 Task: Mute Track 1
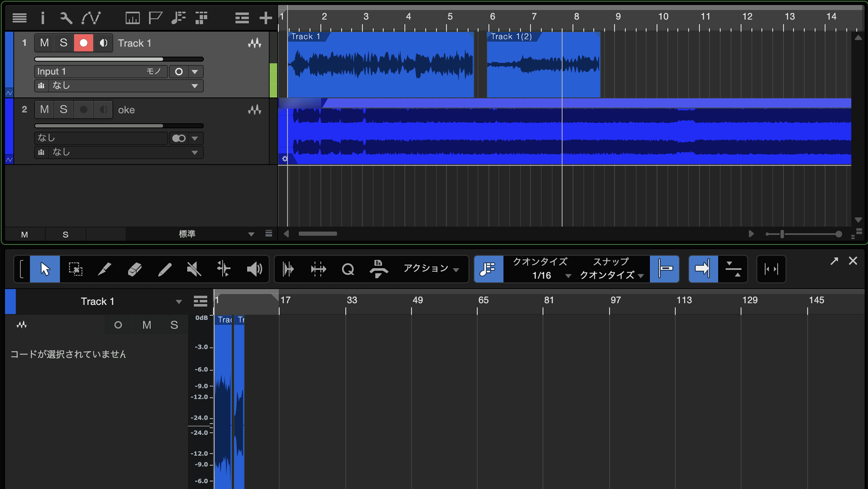pos(44,43)
